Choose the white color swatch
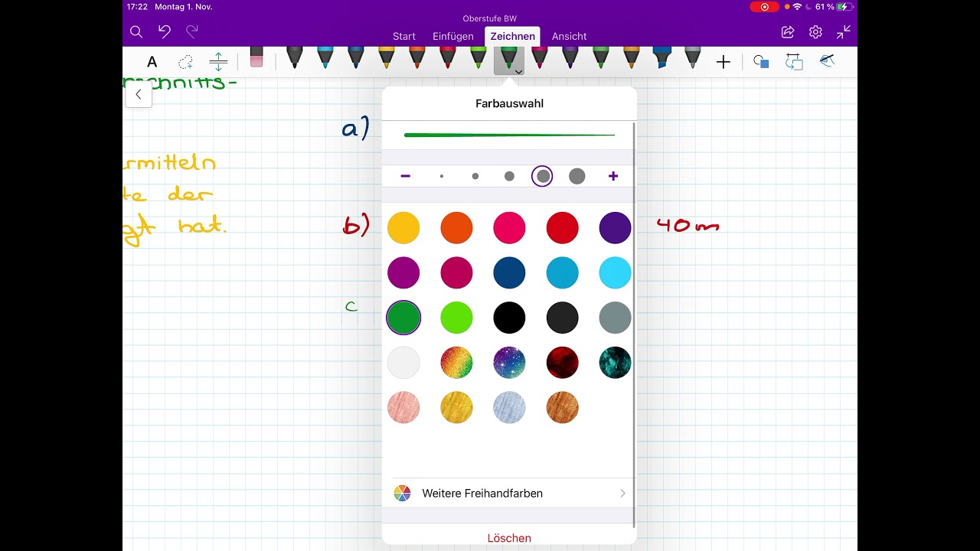980x551 pixels. tap(403, 363)
